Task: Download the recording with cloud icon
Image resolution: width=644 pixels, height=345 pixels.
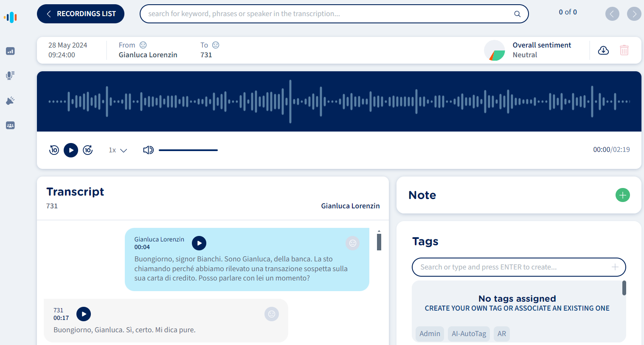Action: [x=603, y=50]
